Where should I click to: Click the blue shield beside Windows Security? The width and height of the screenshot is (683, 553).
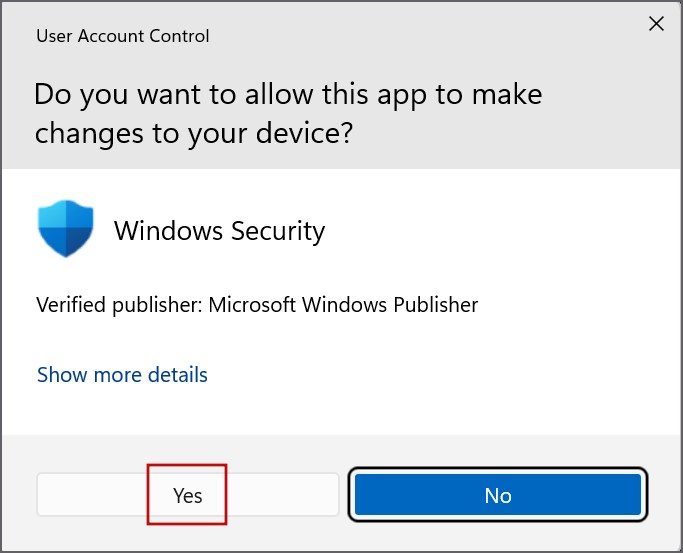[x=65, y=231]
